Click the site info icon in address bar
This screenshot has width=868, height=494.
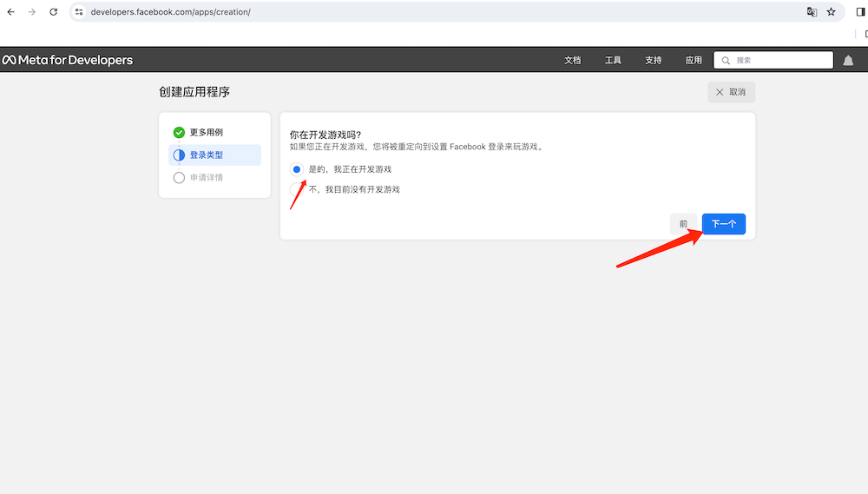coord(79,12)
